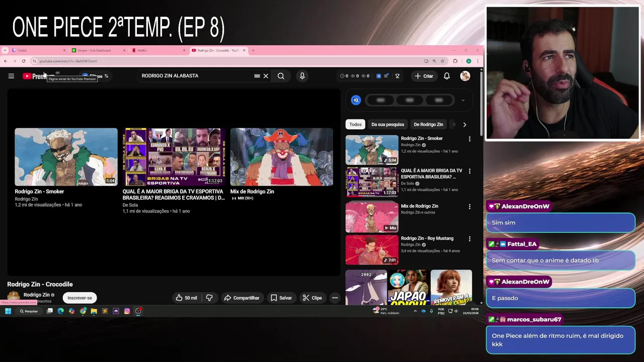This screenshot has width=644, height=362.
Task: Open the YouTube hamburger guide menu
Action: [11, 76]
